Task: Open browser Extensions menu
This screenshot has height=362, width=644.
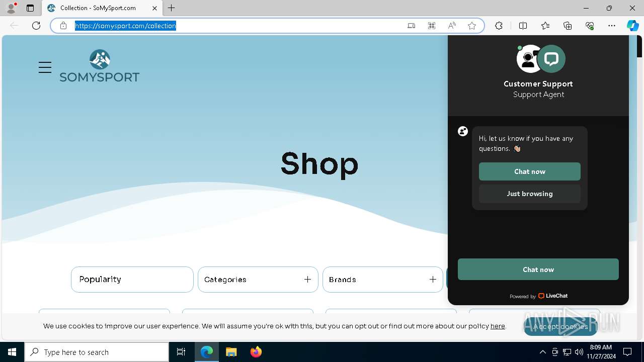Action: coord(499,26)
